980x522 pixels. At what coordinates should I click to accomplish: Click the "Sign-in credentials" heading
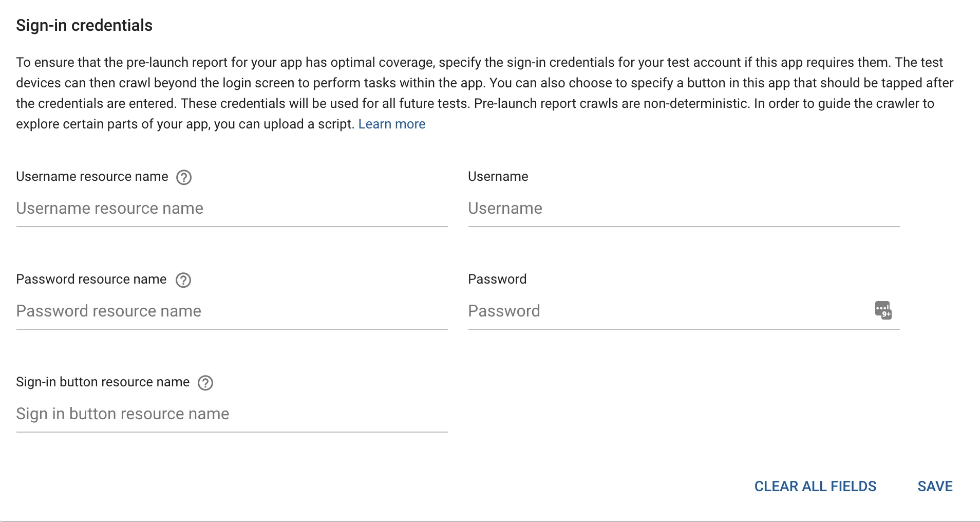[84, 26]
